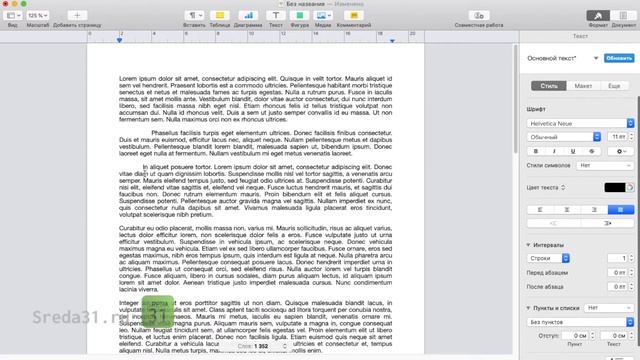Open advanced text options gear menu

point(621,151)
